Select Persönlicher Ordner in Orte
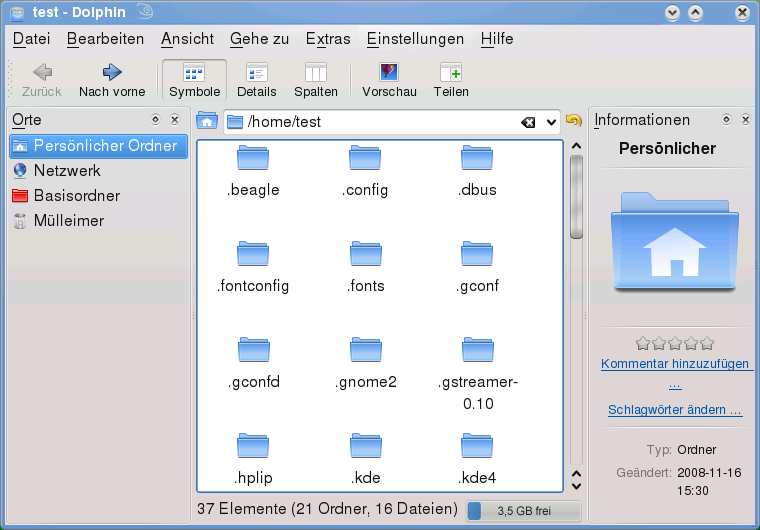 98,146
